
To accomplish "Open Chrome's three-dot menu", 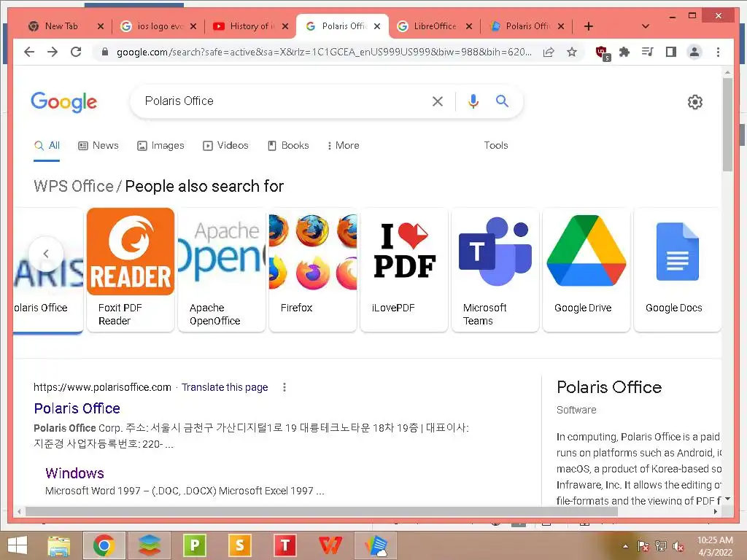I will tap(718, 52).
